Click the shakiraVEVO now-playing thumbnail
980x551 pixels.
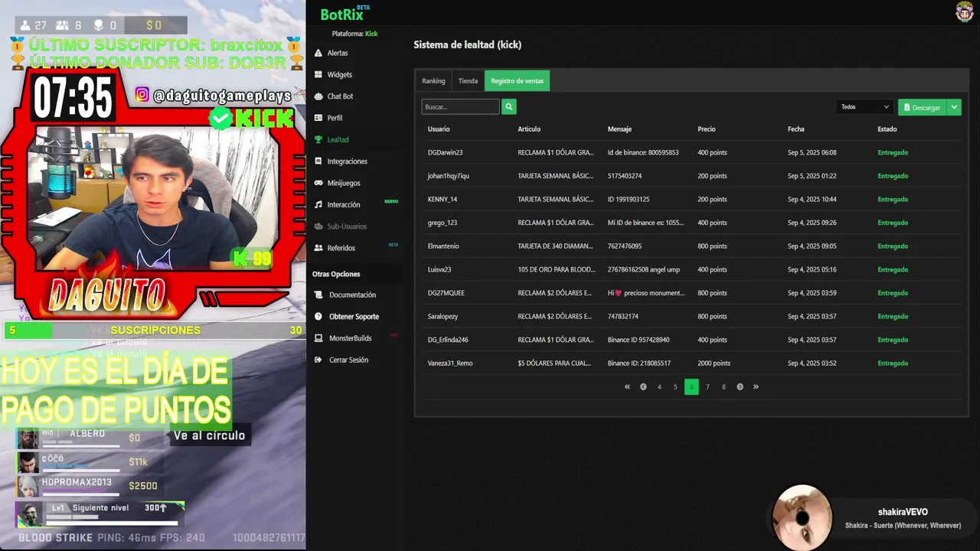point(802,517)
